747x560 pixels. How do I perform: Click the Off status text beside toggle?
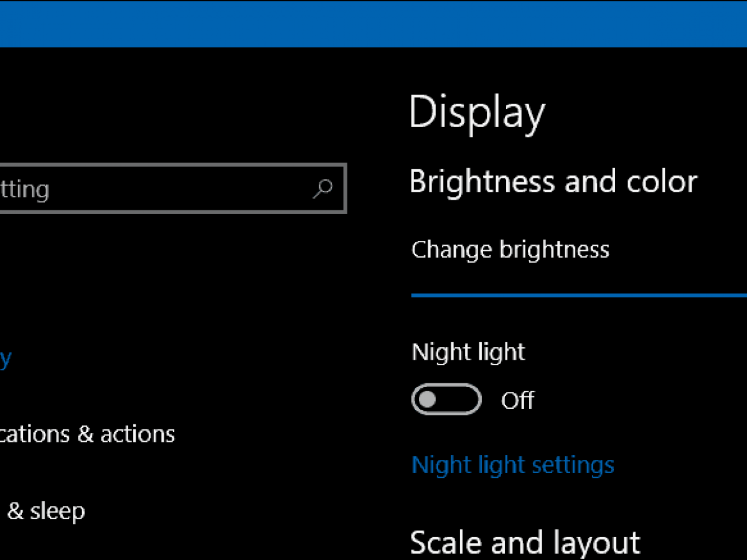(x=517, y=400)
